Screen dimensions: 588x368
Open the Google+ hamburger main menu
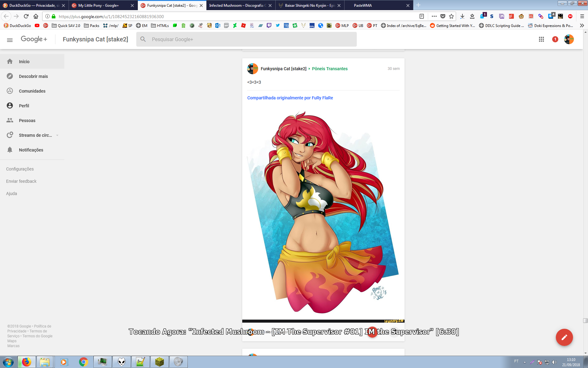point(10,40)
